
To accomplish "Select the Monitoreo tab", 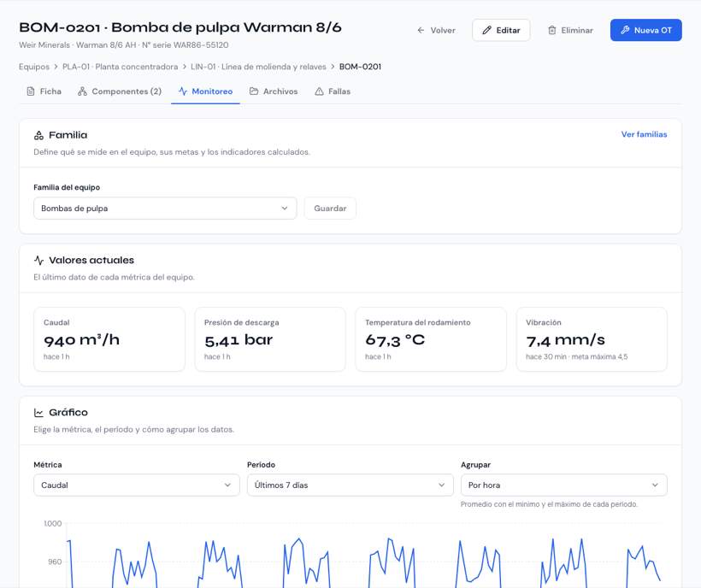I will point(205,91).
